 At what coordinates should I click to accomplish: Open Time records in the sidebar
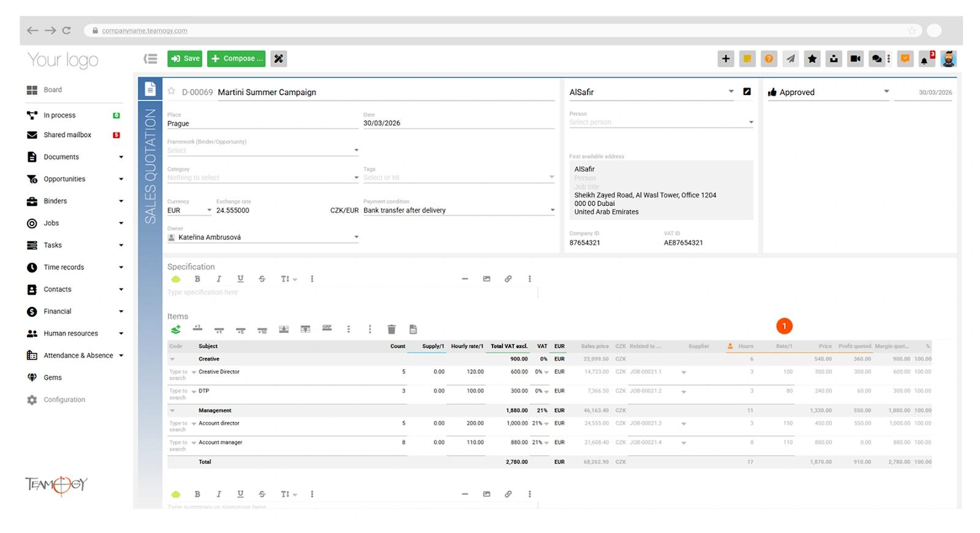point(64,267)
